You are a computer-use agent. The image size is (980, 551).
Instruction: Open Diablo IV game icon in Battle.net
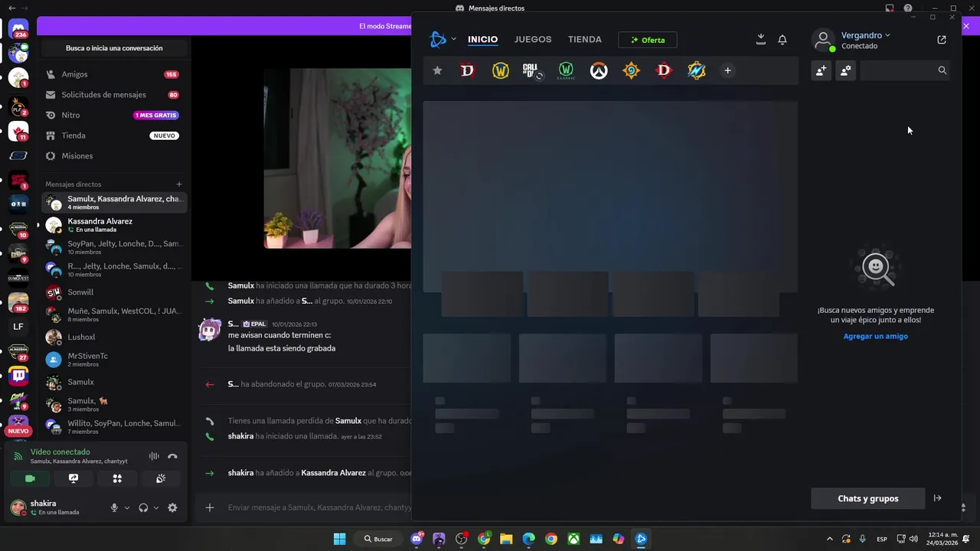[468, 70]
